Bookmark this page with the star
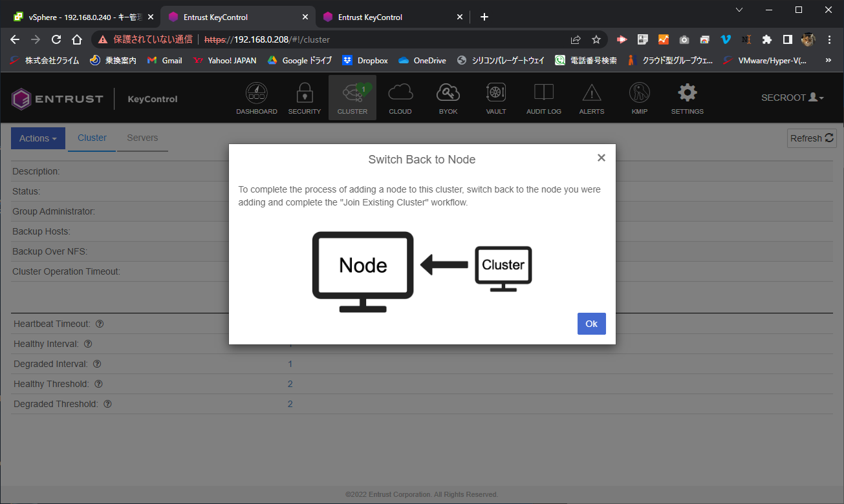Screen dimensions: 844x504 pos(596,39)
